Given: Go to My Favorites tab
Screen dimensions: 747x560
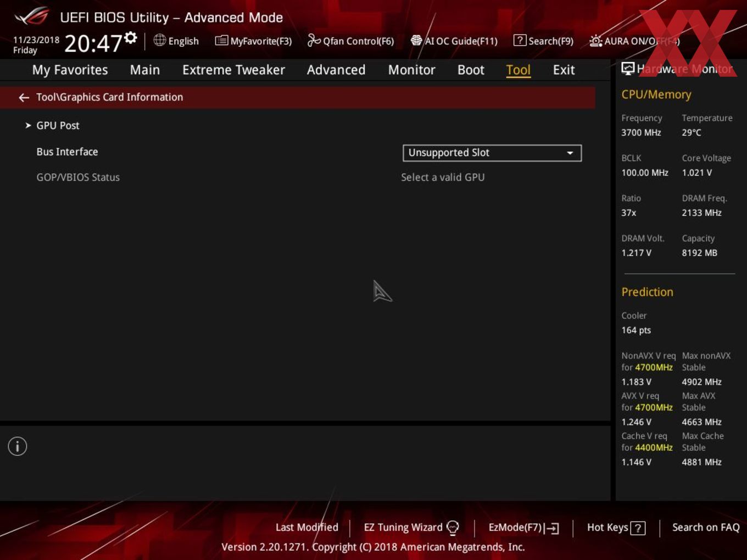Looking at the screenshot, I should click(70, 70).
